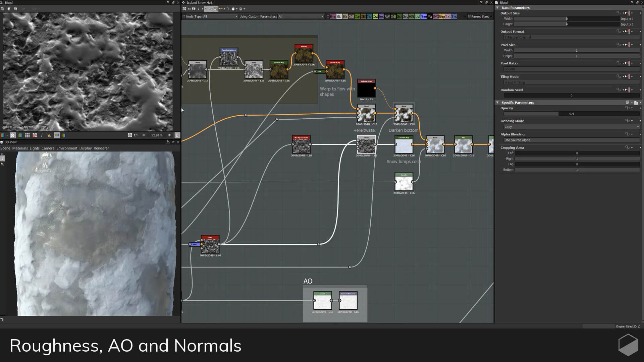Reset 2D view zoom with the 1:1 button
This screenshot has height=362, width=644.
pos(136,135)
